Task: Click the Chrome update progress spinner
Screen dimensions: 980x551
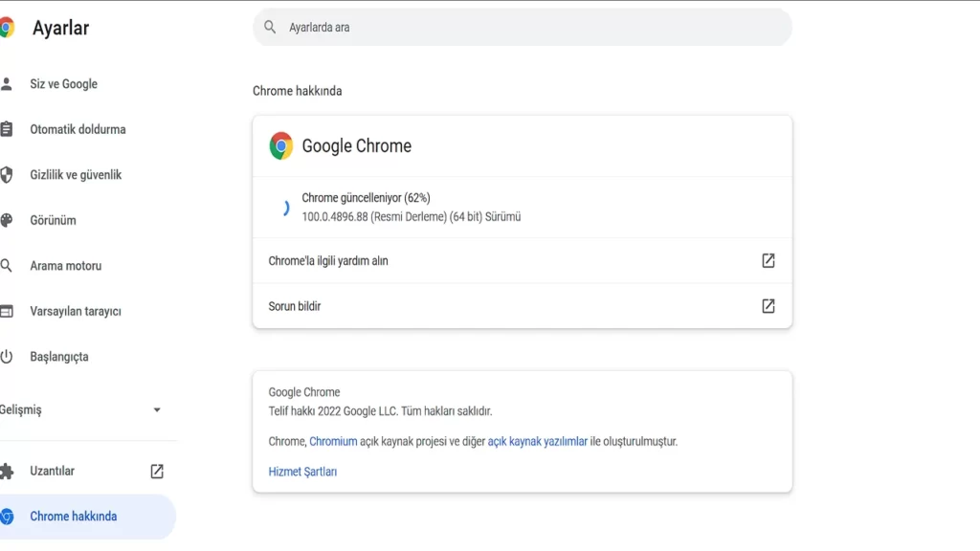Action: (x=283, y=208)
